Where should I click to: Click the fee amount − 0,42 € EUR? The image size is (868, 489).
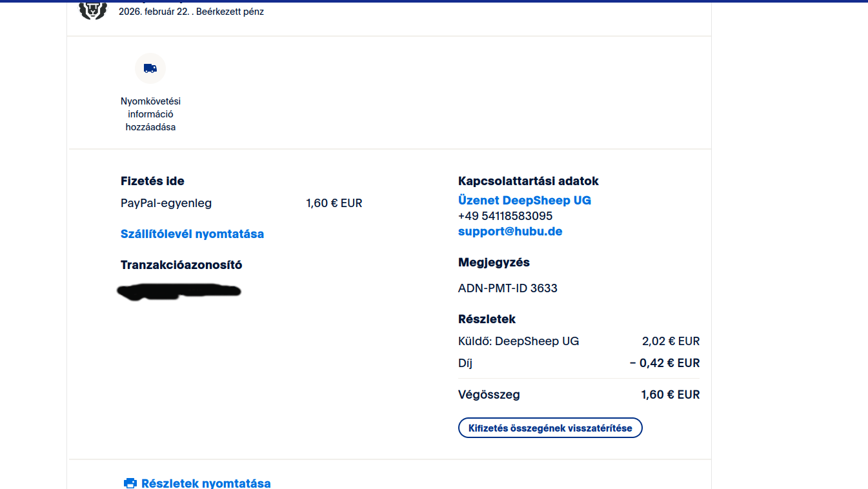(665, 363)
